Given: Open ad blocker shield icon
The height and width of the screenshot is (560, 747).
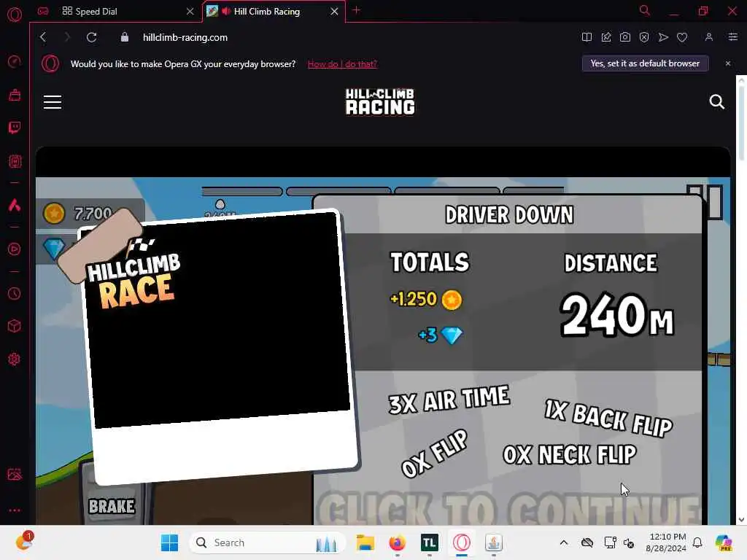Looking at the screenshot, I should [x=644, y=37].
